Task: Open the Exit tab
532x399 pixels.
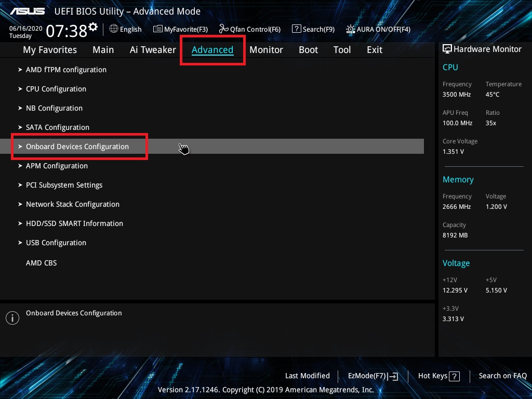Action: (x=375, y=50)
